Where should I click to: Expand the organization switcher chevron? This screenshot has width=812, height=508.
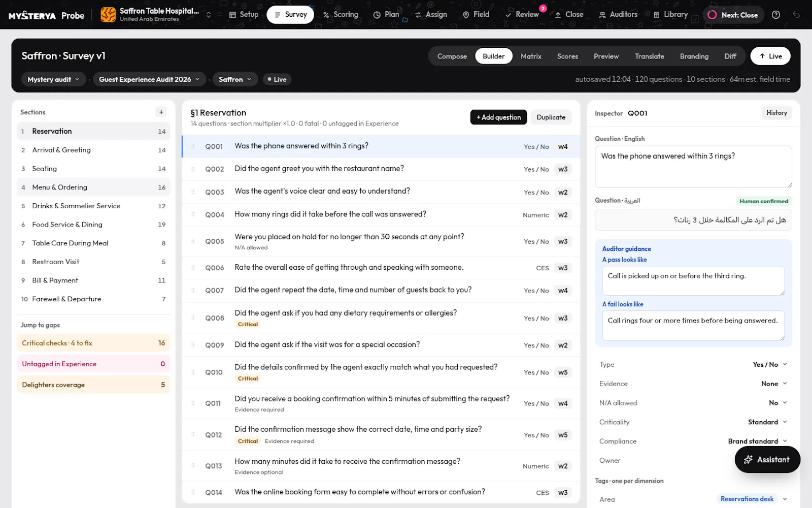click(x=209, y=15)
